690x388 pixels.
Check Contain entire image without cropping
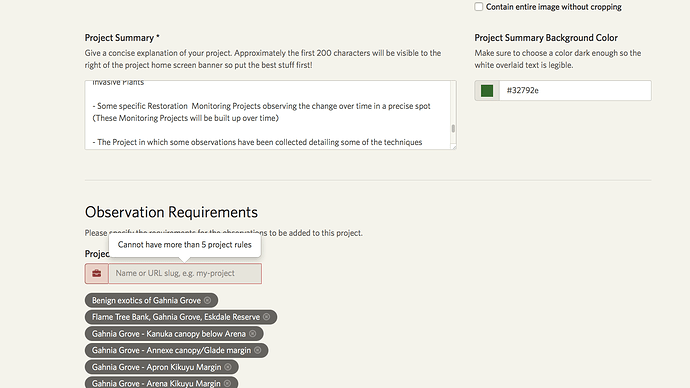479,7
